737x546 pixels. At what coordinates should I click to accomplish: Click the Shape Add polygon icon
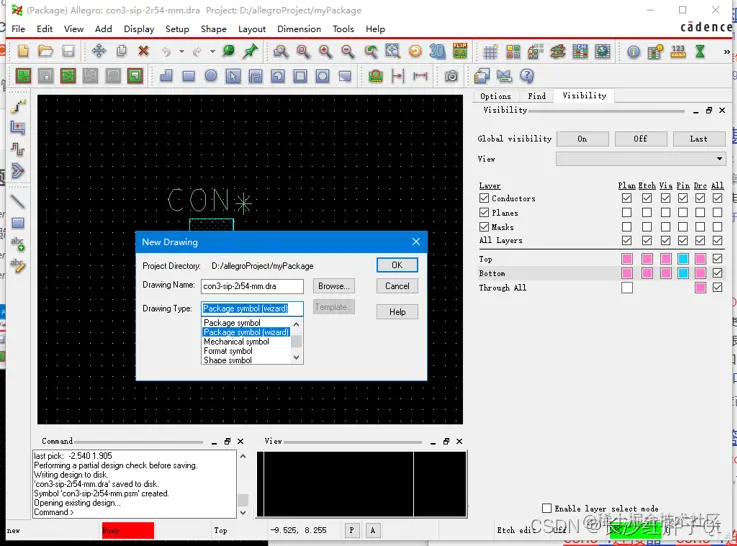coord(166,76)
